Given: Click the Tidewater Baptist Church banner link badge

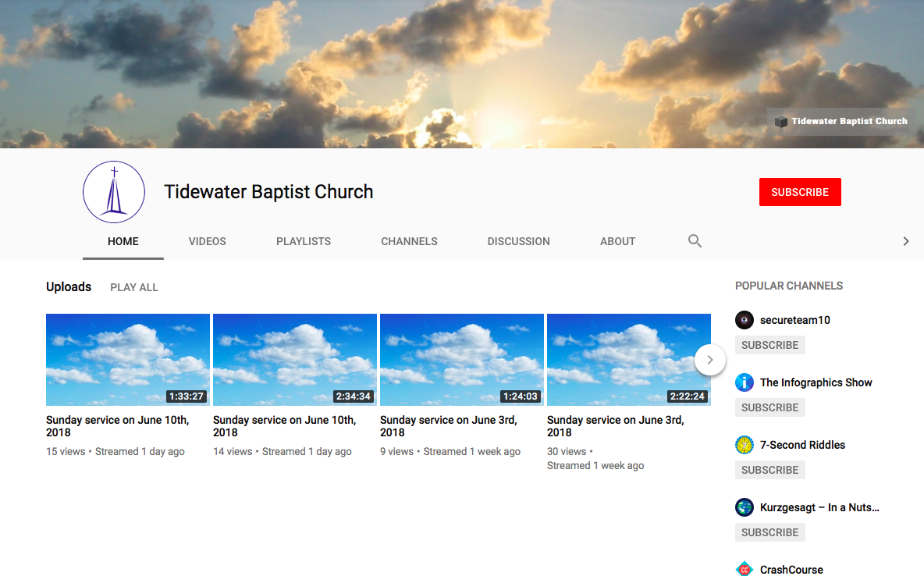Looking at the screenshot, I should pyautogui.click(x=841, y=122).
